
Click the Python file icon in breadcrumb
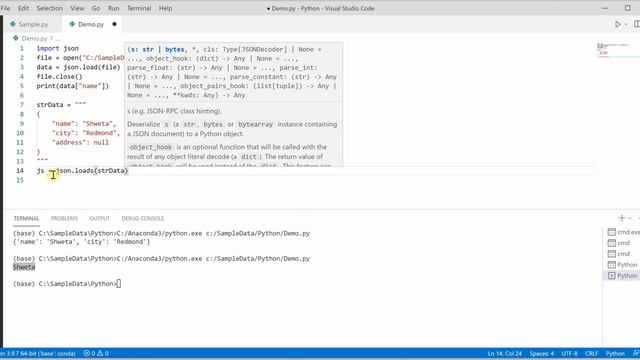pos(16,38)
